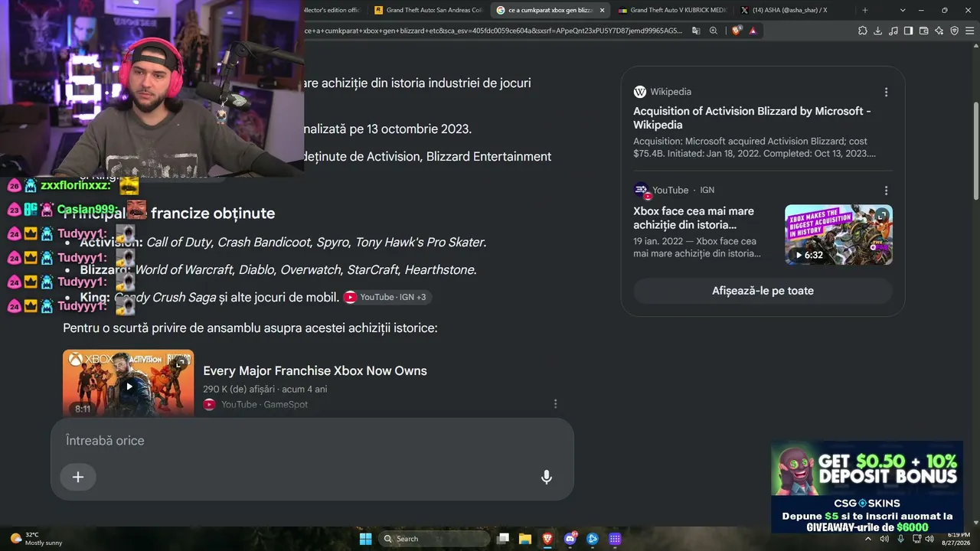
Task: Click the CSG Skins deposit bonus banner
Action: pyautogui.click(x=867, y=487)
